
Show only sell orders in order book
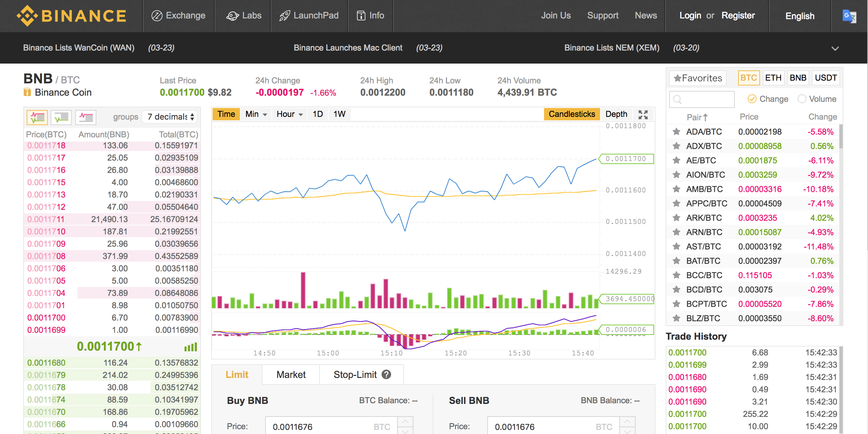point(85,117)
